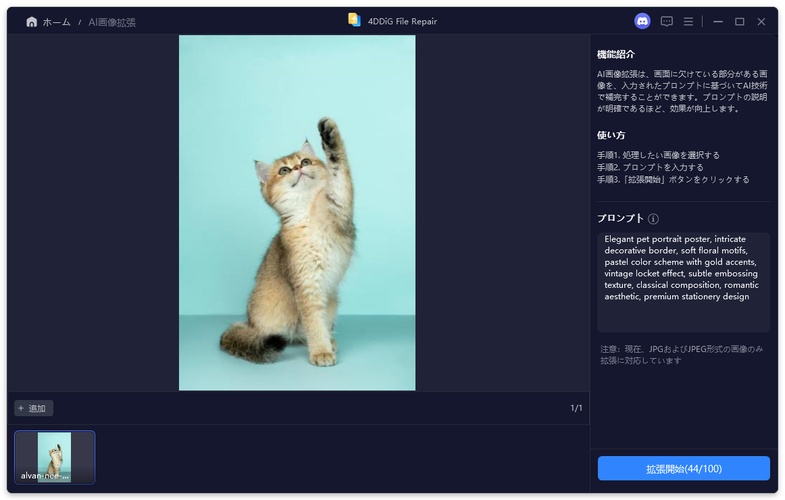Viewport: 785px width, 500px height.
Task: Maximize the 4DDiG File Repair window
Action: pos(739,22)
